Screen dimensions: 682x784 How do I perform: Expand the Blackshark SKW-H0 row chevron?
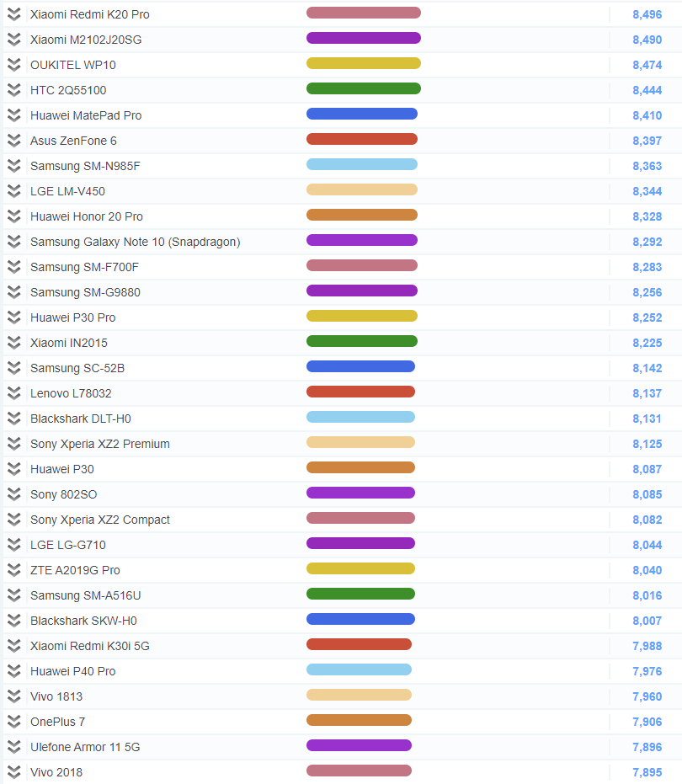14,621
